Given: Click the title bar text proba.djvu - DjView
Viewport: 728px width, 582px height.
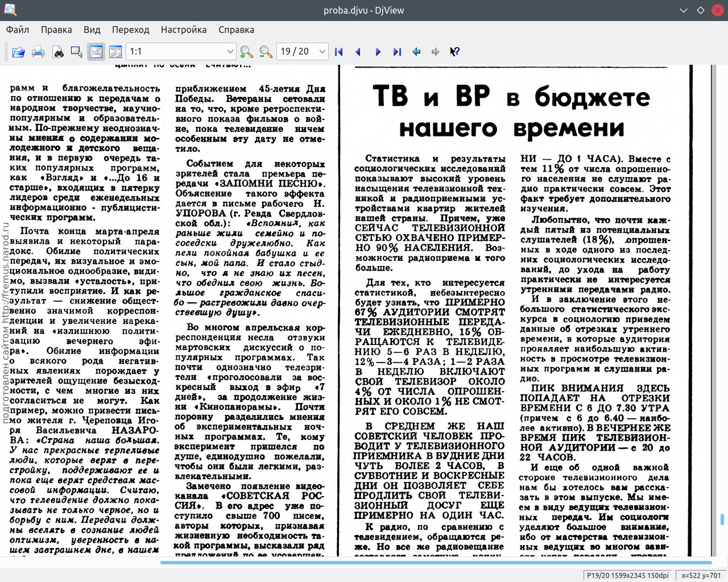Looking at the screenshot, I should [364, 10].
